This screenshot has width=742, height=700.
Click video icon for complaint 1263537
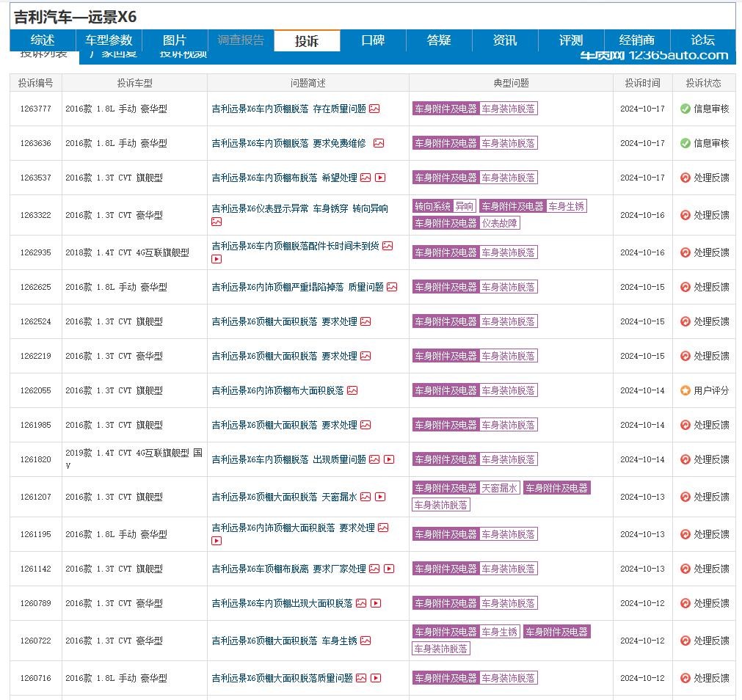point(380,178)
